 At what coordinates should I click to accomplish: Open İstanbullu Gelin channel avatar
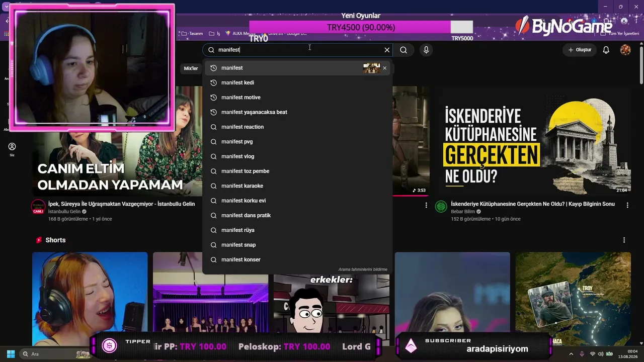pyautogui.click(x=38, y=207)
